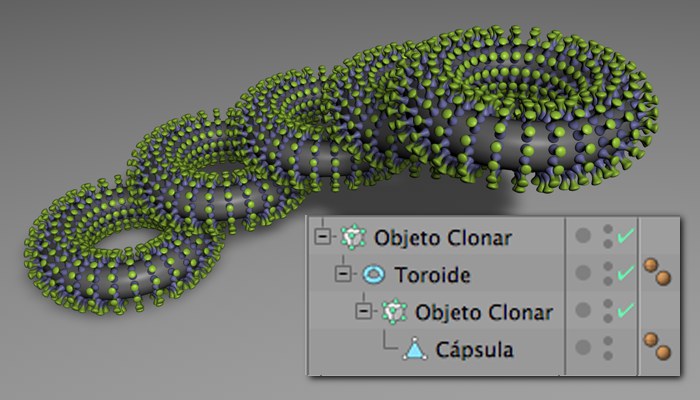Click the Cápsula object icon
This screenshot has width=700, height=400.
coord(415,349)
